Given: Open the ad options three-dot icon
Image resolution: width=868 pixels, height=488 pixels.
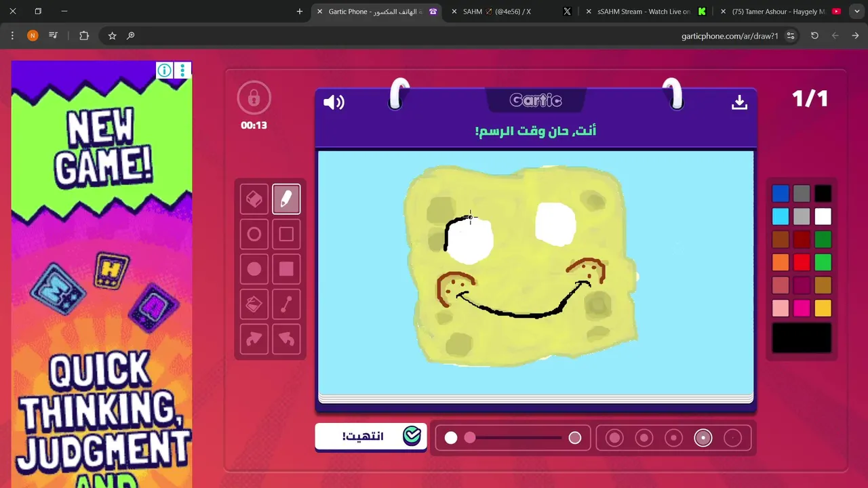Looking at the screenshot, I should coord(182,70).
